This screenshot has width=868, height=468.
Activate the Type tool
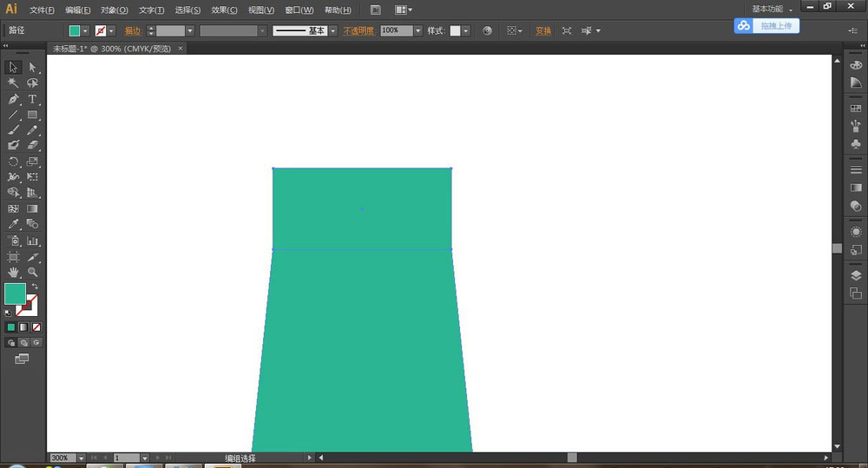pyautogui.click(x=32, y=99)
